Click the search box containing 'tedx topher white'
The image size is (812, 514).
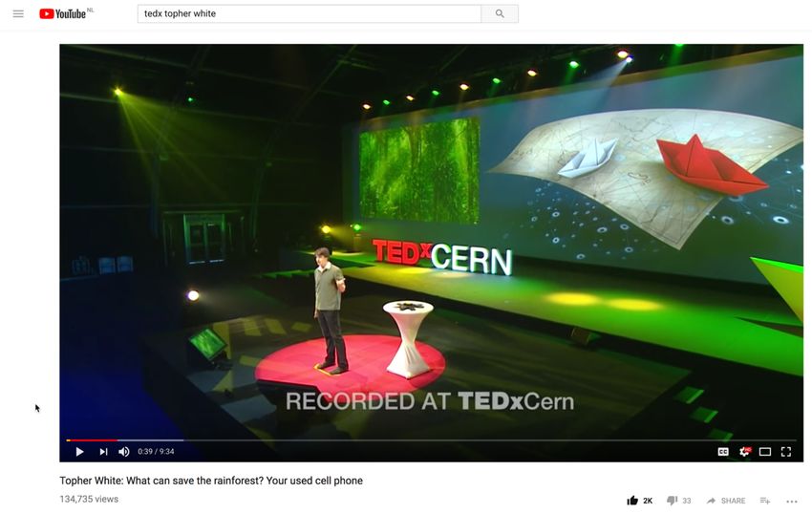310,14
